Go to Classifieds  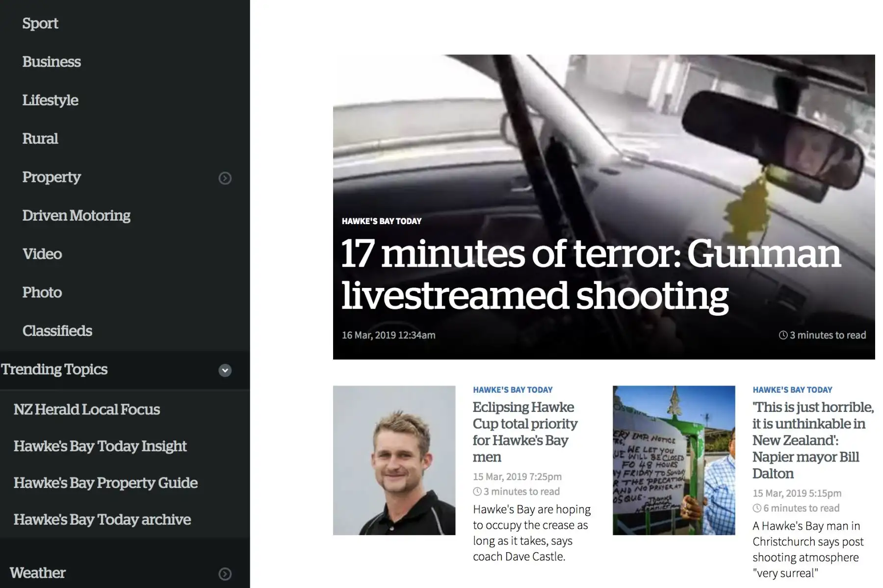57,331
